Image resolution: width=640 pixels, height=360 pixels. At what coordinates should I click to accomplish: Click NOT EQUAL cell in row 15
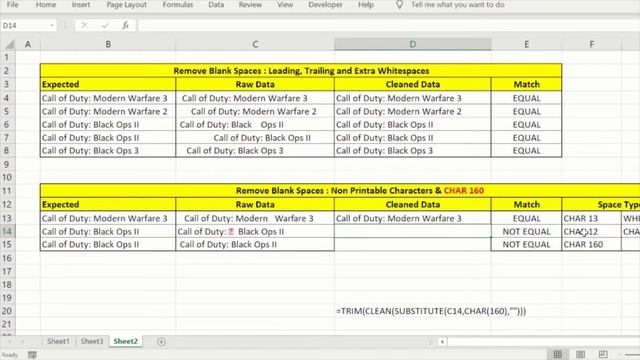[x=526, y=244]
